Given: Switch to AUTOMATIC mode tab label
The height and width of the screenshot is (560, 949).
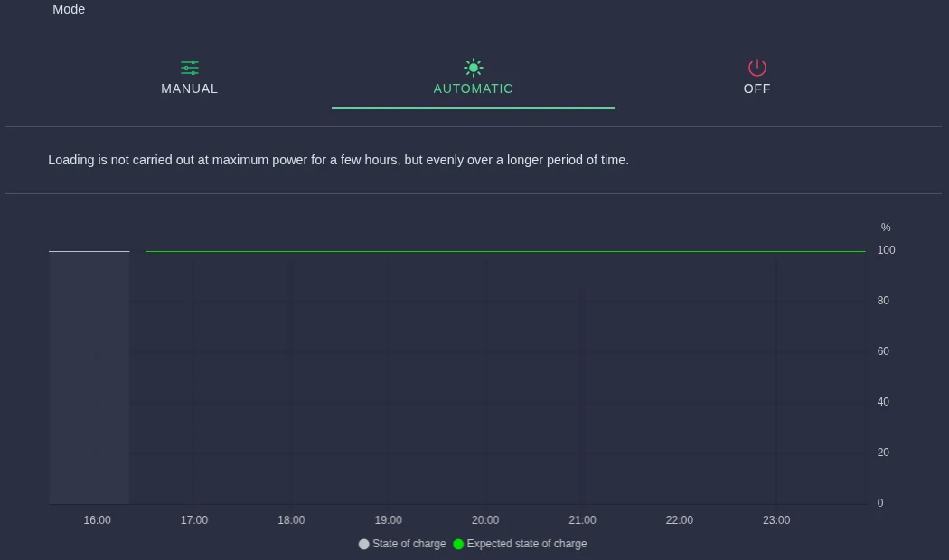Looking at the screenshot, I should [x=474, y=89].
